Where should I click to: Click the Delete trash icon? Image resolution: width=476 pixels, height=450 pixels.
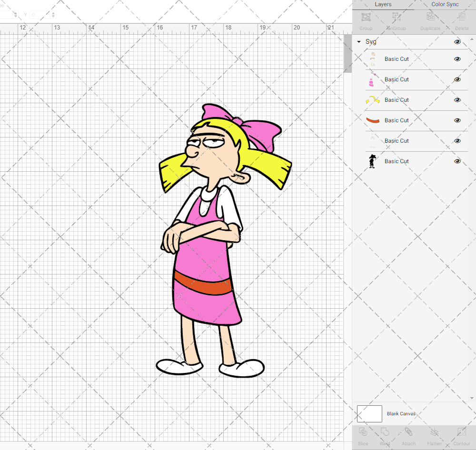tap(462, 17)
